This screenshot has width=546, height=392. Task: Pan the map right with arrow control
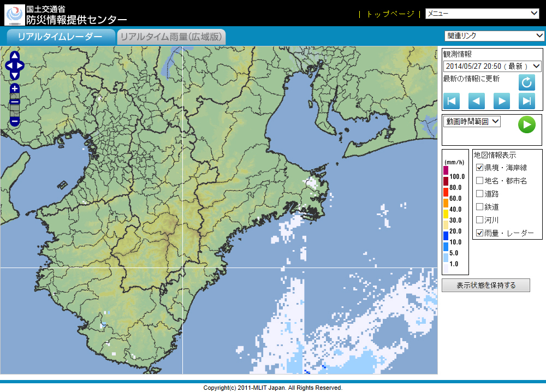(21, 66)
